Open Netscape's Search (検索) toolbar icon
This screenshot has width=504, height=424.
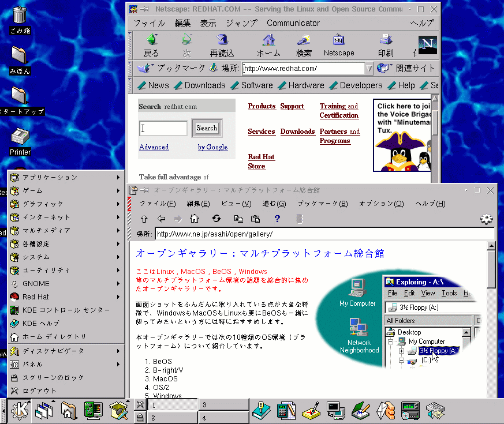click(304, 46)
